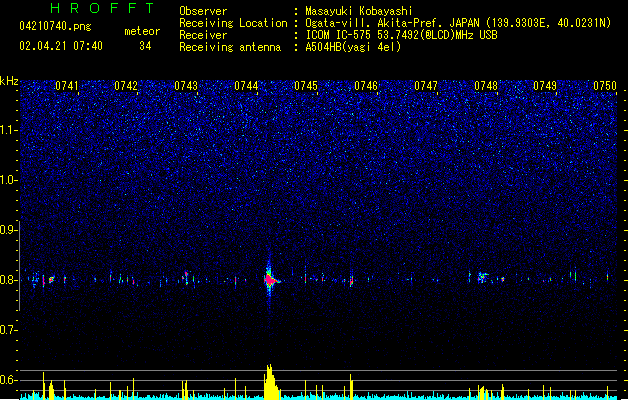Viewport: 629px width, 400px height.
Task: Click the Receiving Location label
Action: pos(233,23)
